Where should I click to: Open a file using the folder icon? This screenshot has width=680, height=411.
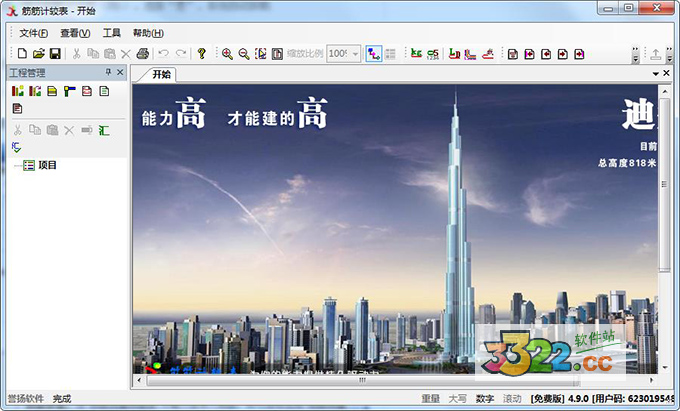39,53
